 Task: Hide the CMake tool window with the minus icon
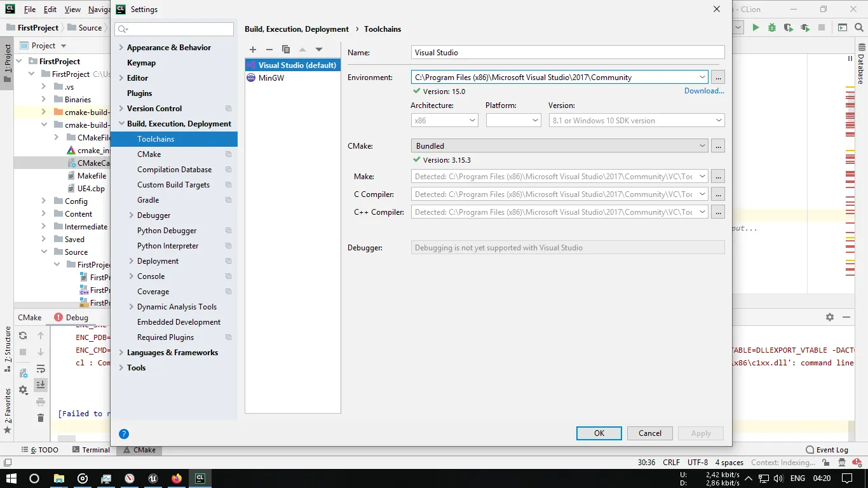pyautogui.click(x=846, y=317)
